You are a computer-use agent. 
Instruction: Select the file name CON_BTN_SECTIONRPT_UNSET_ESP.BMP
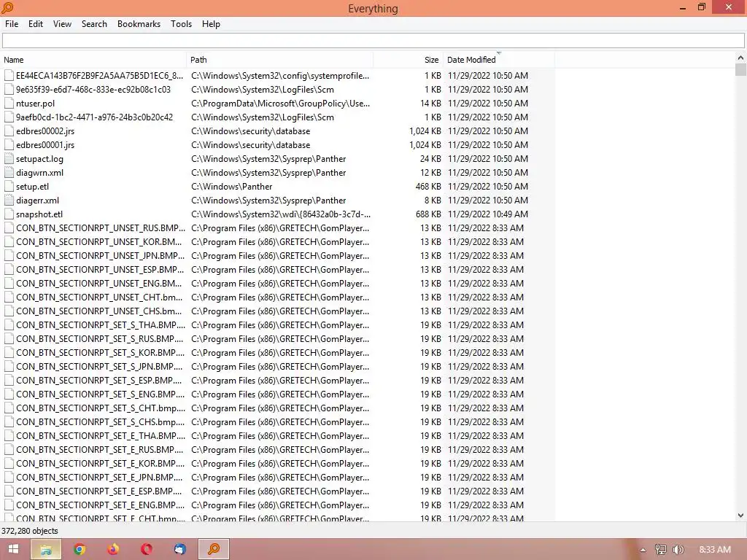tap(100, 270)
